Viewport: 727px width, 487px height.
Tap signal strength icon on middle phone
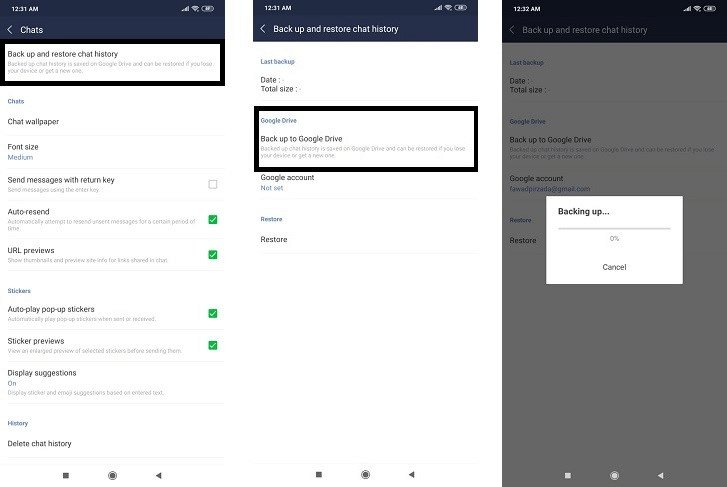[x=438, y=7]
